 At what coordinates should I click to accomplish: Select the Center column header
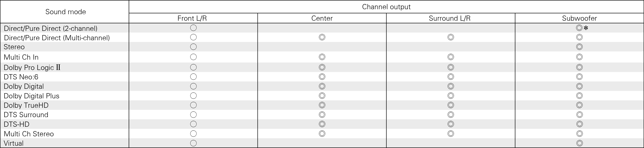coord(322,18)
